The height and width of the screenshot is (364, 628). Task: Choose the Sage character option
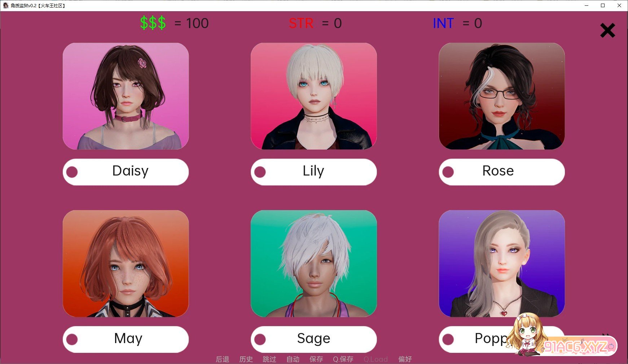(313, 339)
